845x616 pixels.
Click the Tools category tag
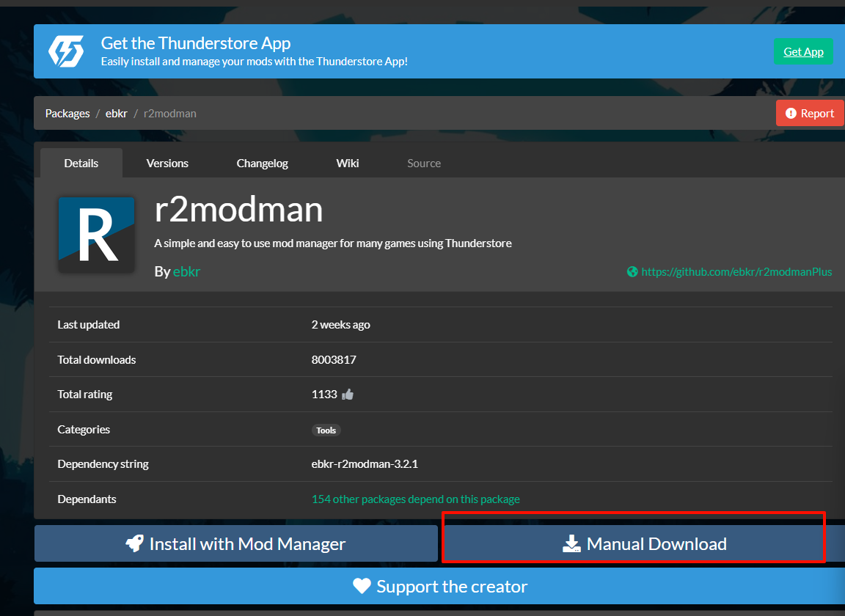click(x=326, y=430)
